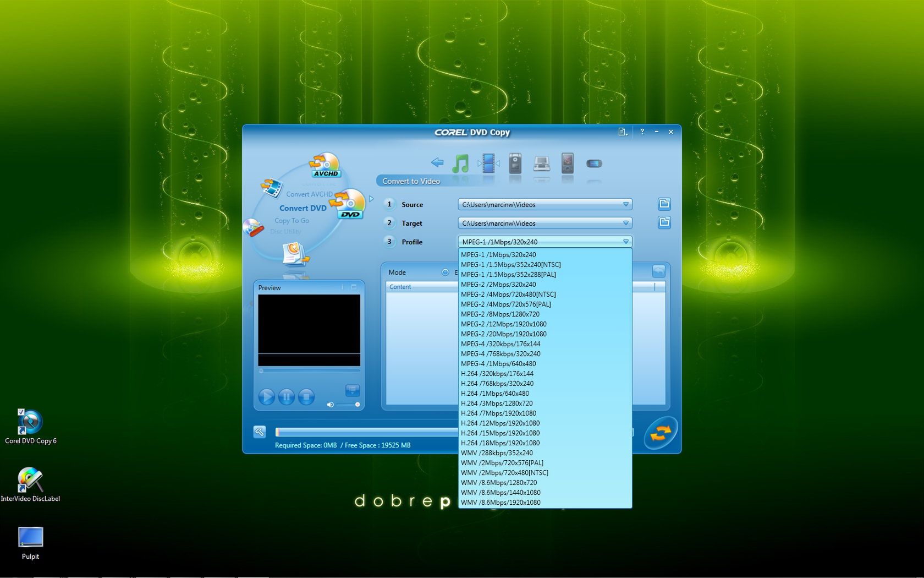The height and width of the screenshot is (578, 924).
Task: Select H.264 /3Mbps/1280x720 profile
Action: tap(544, 403)
